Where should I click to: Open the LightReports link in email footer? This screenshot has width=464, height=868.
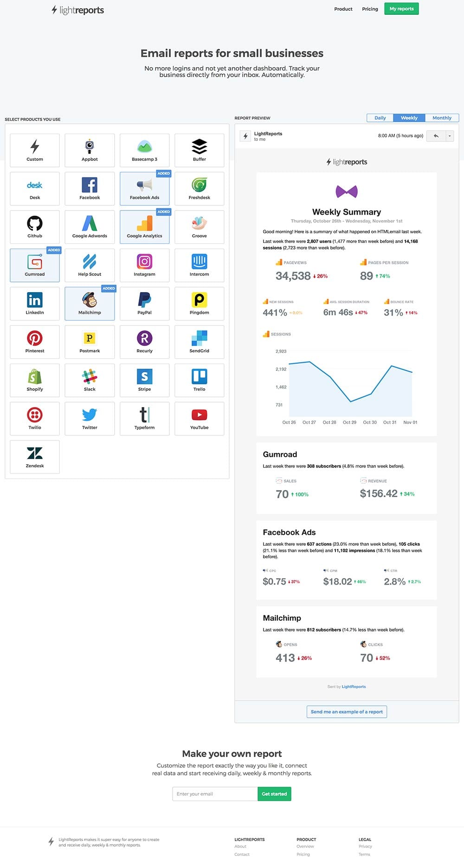click(354, 687)
